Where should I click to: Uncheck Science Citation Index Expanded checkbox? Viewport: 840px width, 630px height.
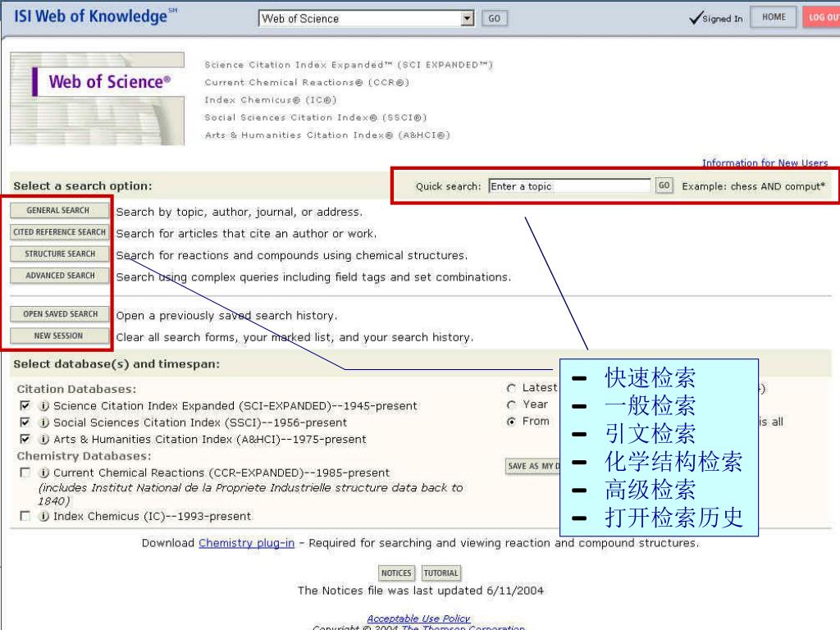point(25,406)
